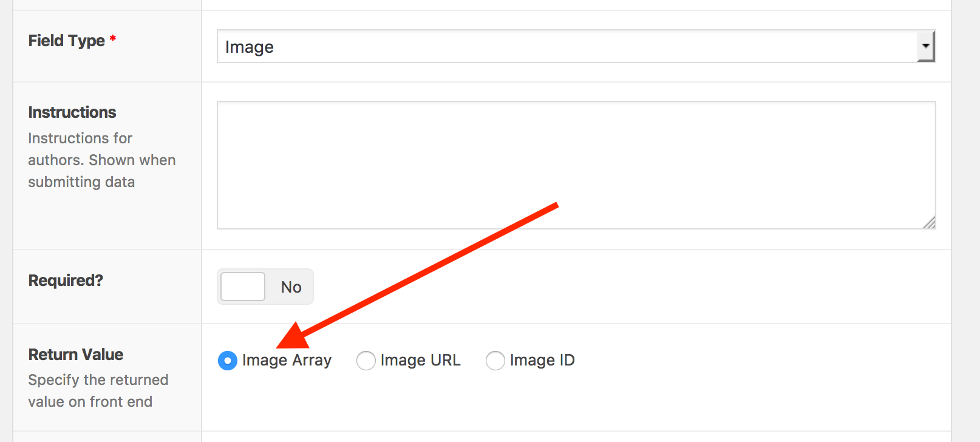980x442 pixels.
Task: Click the Required? row label
Action: click(x=65, y=280)
